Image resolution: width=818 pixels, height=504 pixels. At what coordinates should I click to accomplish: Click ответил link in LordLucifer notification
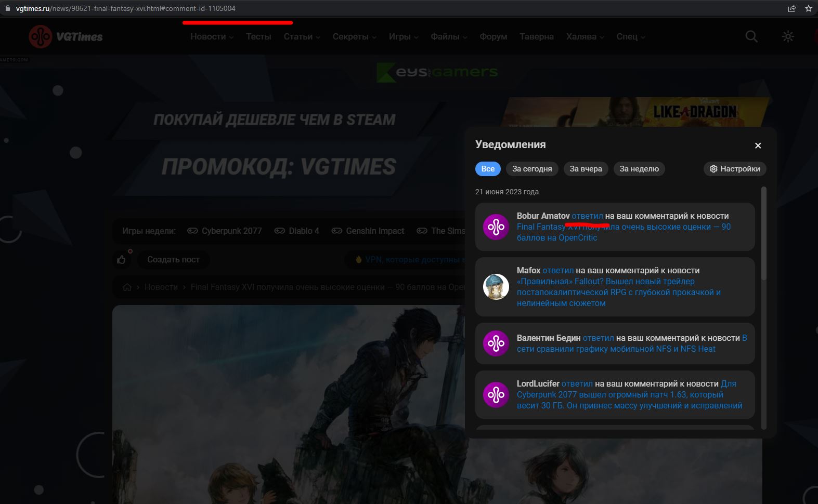(577, 384)
